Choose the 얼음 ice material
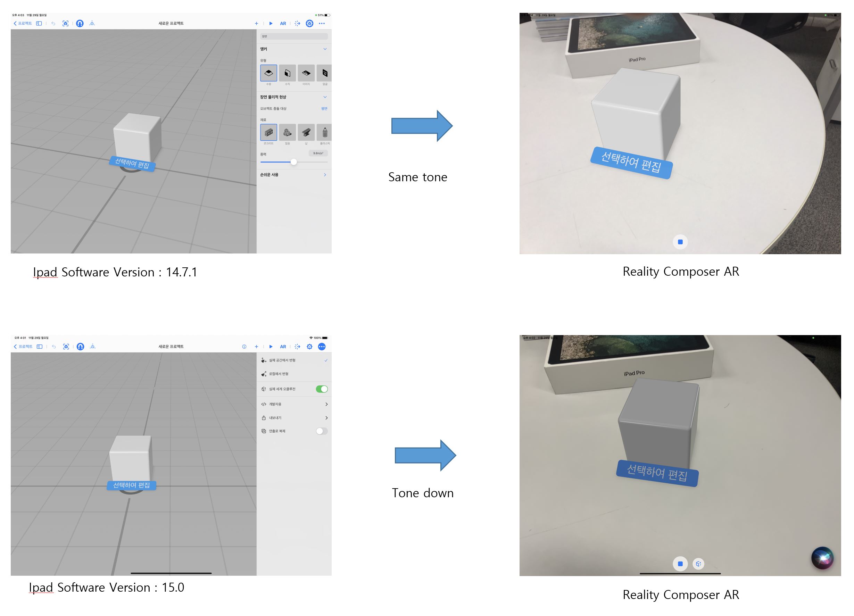 click(x=287, y=133)
